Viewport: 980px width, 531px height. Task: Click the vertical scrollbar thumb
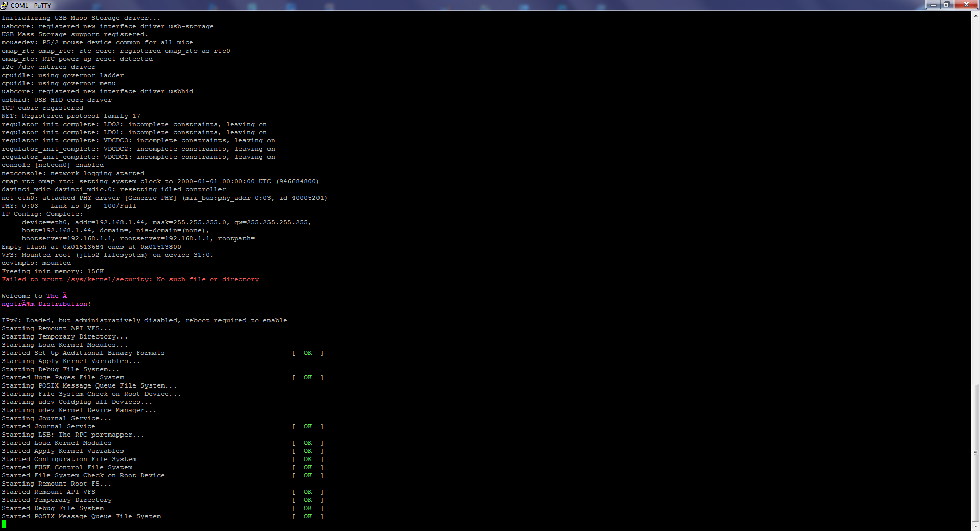coord(975,452)
